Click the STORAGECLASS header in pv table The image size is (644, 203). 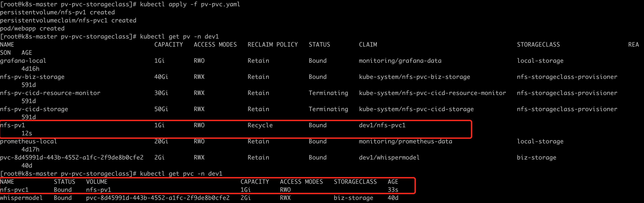click(538, 44)
